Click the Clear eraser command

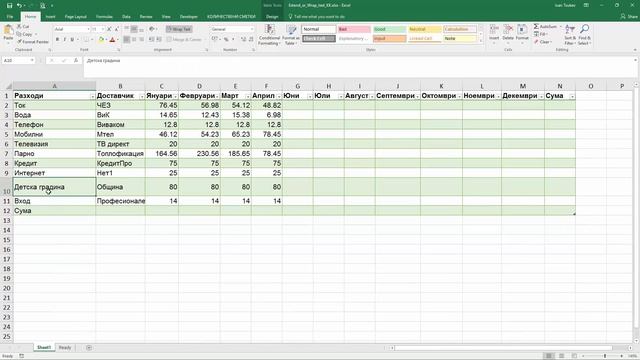pyautogui.click(x=543, y=42)
